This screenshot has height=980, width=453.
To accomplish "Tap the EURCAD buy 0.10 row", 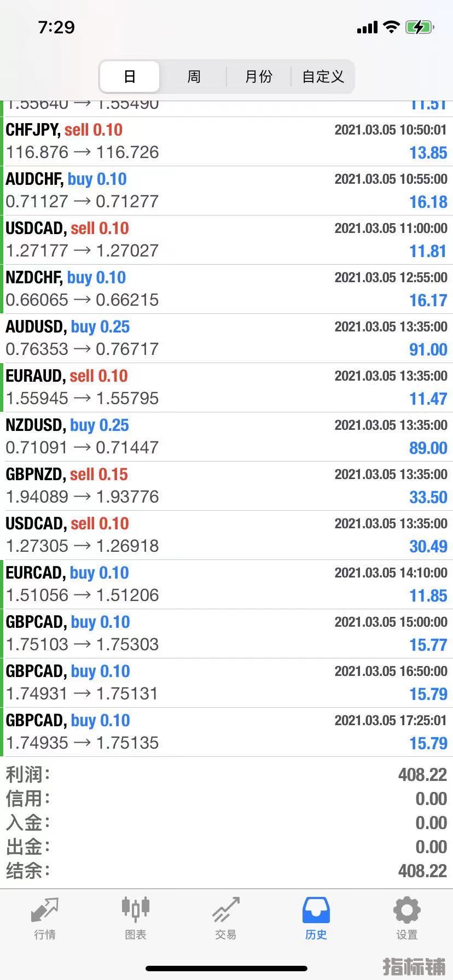I will [x=226, y=585].
